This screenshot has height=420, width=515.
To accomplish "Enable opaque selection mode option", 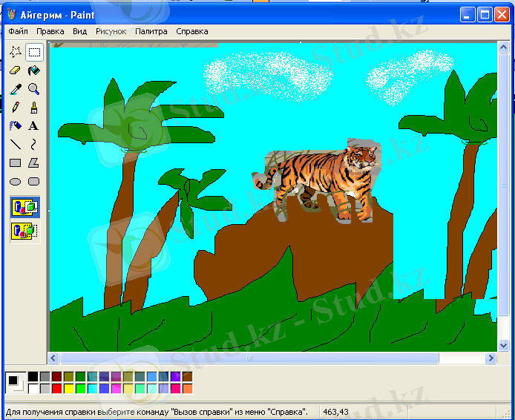I will pyautogui.click(x=25, y=208).
